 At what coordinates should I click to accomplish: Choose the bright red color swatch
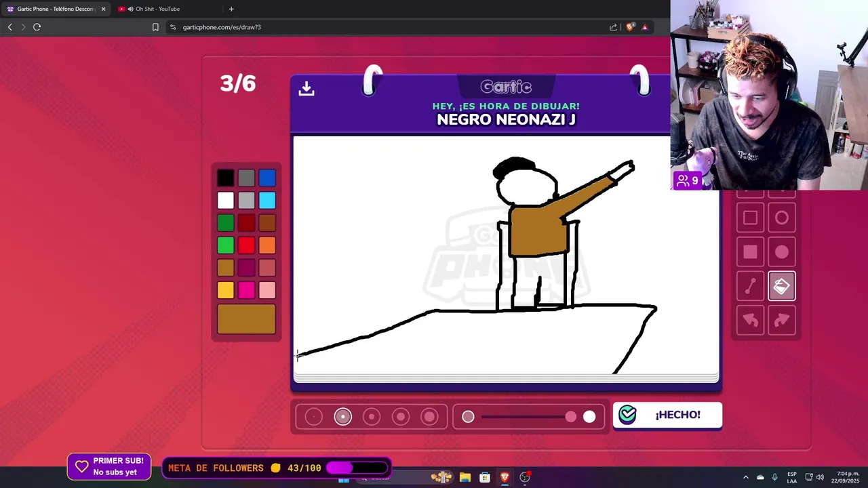tap(246, 245)
